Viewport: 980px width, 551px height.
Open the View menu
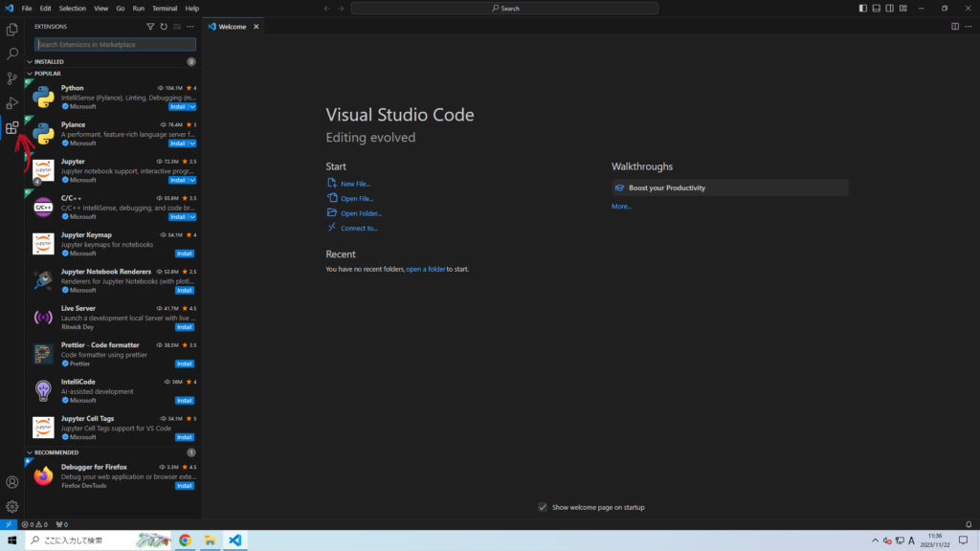click(101, 8)
